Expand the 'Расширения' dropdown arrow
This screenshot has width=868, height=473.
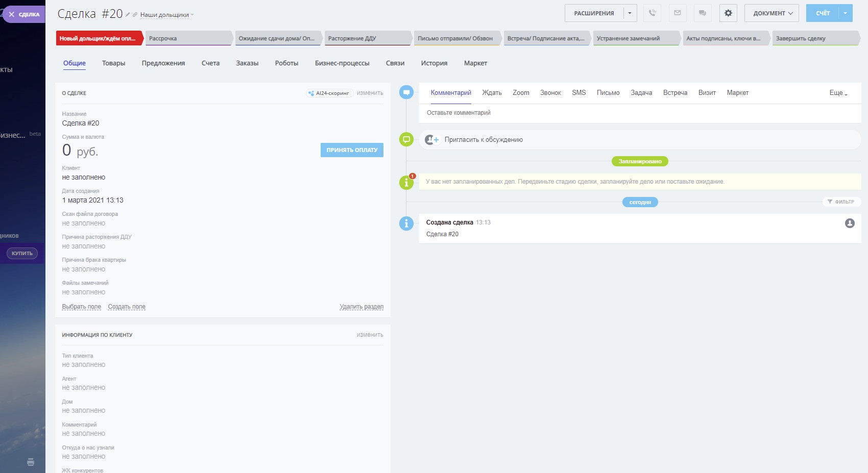(630, 13)
